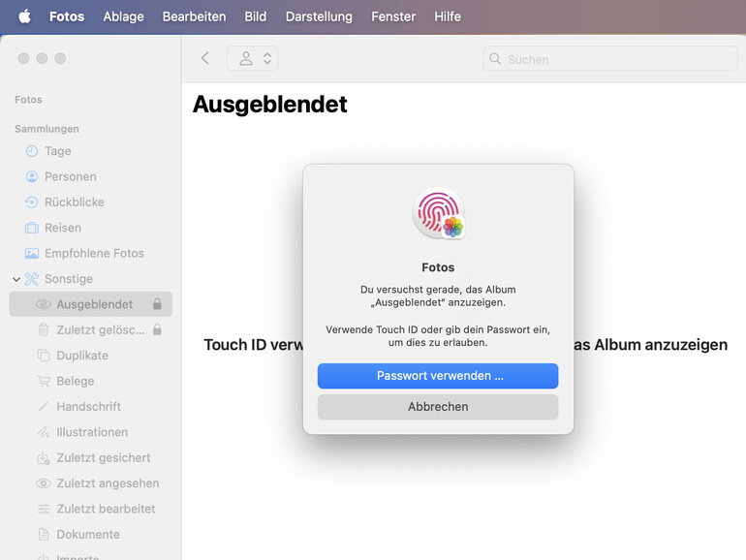Open the Fenster menu
Image resolution: width=746 pixels, height=560 pixels.
tap(393, 16)
